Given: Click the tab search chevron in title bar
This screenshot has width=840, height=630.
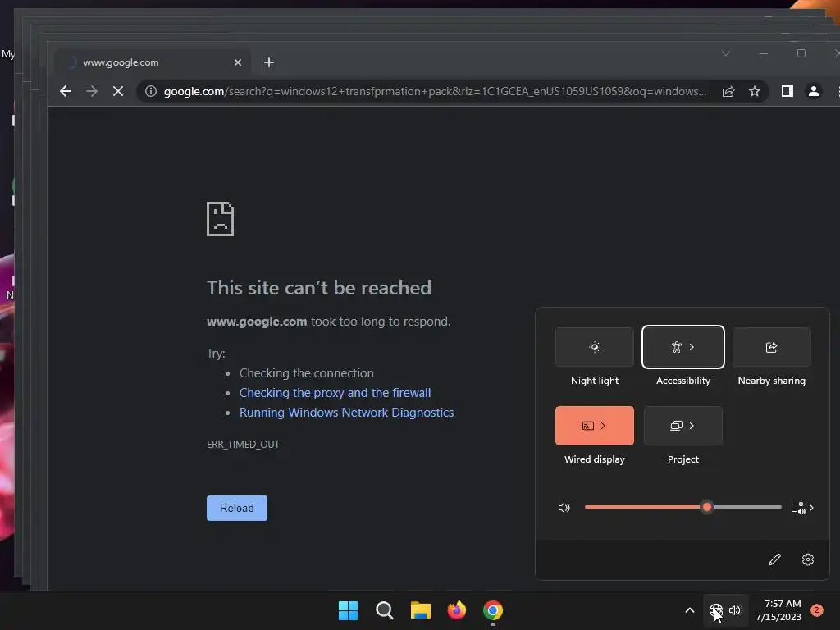Looking at the screenshot, I should coord(726,53).
